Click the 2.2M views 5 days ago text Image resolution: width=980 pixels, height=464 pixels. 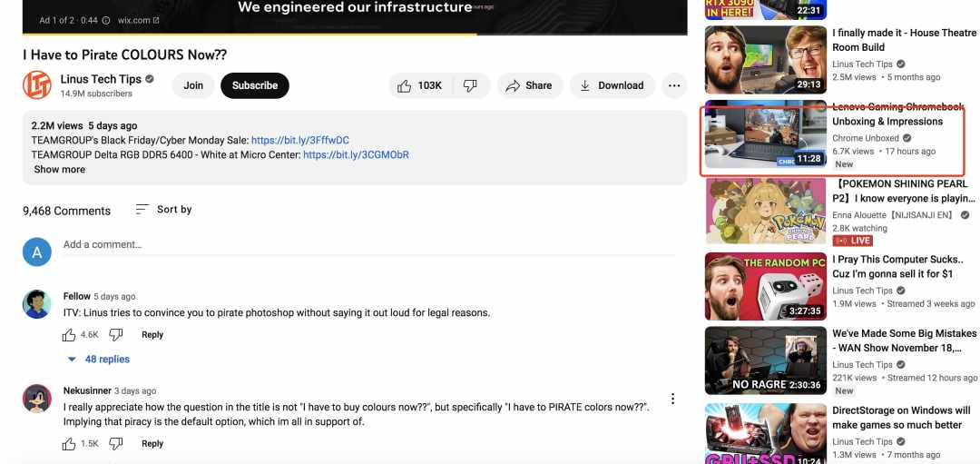pos(84,125)
